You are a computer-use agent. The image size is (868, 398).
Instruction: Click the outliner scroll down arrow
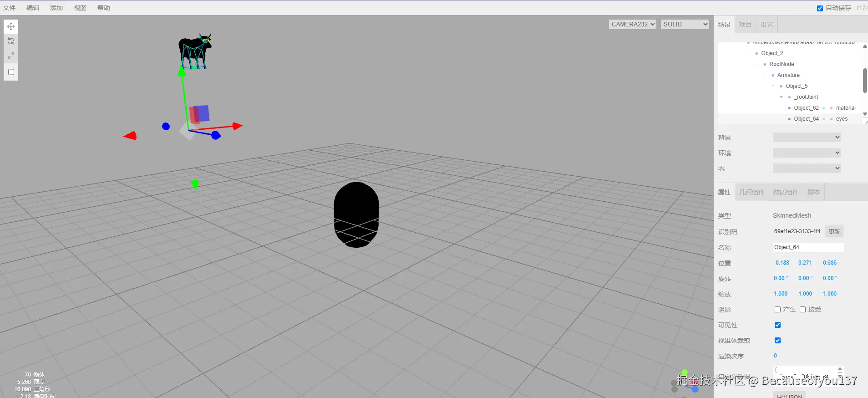865,114
